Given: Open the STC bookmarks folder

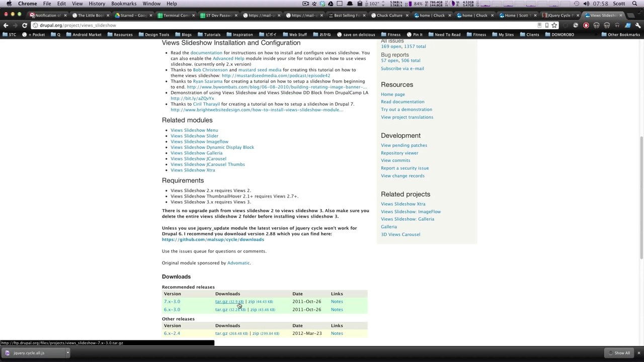Looking at the screenshot, I should [x=10, y=35].
